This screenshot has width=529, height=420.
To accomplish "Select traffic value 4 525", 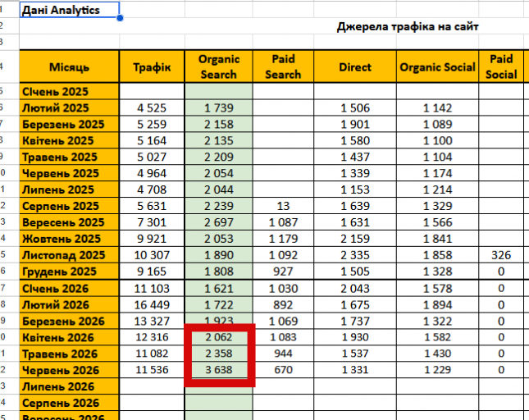I will click(x=152, y=108).
